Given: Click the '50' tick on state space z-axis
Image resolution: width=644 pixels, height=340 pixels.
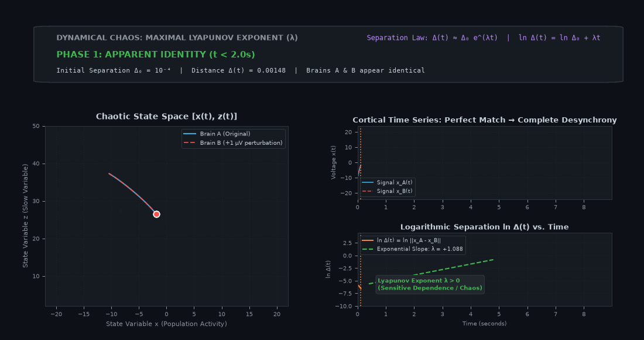Looking at the screenshot, I should (x=36, y=126).
